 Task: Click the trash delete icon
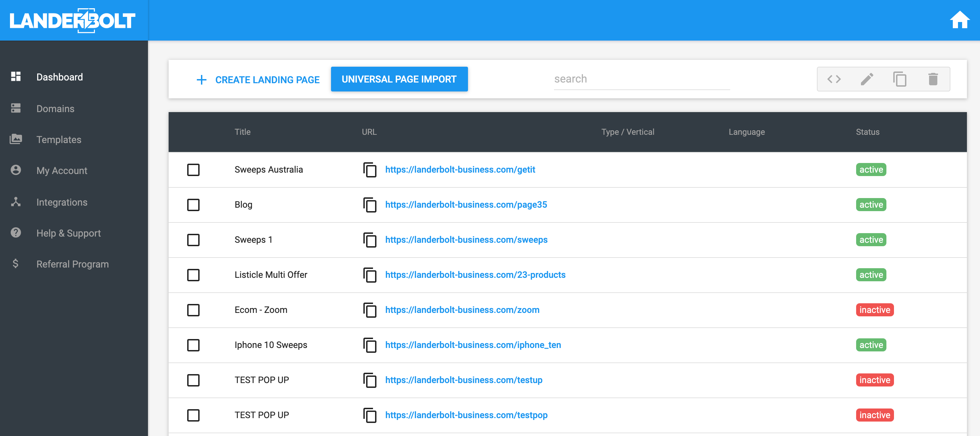933,79
